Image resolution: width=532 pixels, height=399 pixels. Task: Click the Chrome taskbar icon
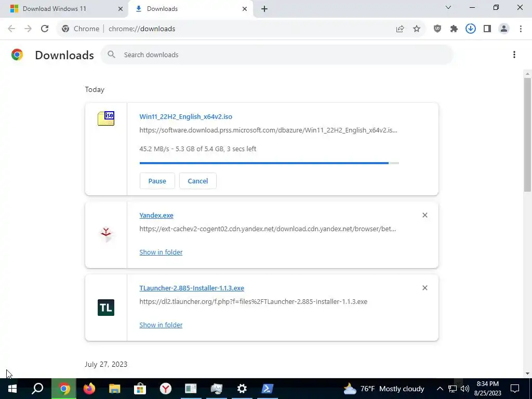click(x=64, y=389)
